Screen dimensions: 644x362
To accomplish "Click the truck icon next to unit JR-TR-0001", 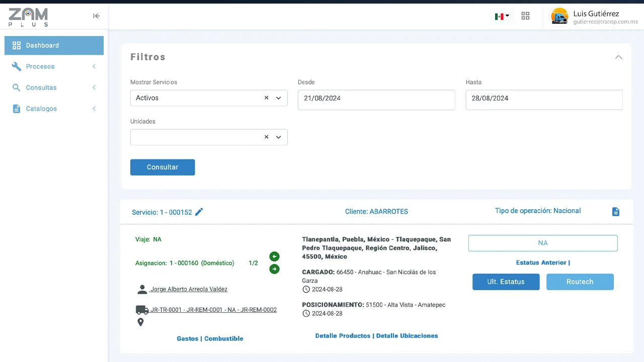I will (142, 310).
